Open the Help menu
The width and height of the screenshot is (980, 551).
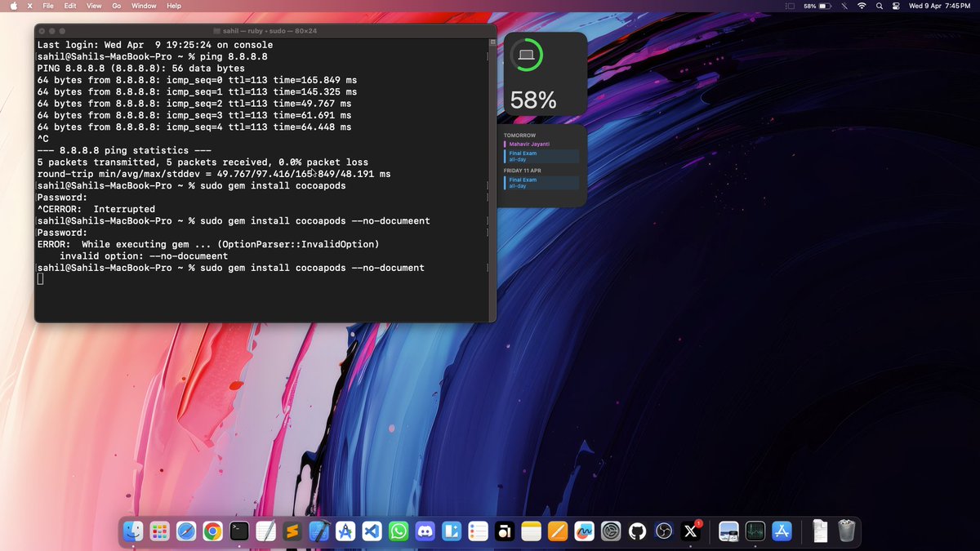pos(174,6)
